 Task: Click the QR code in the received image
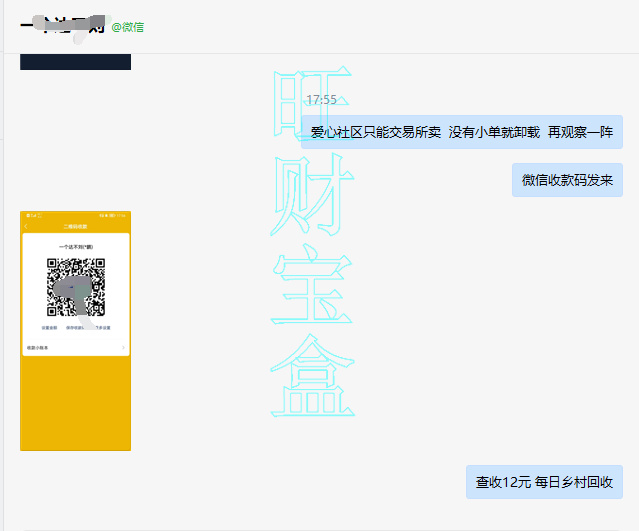click(x=76, y=287)
